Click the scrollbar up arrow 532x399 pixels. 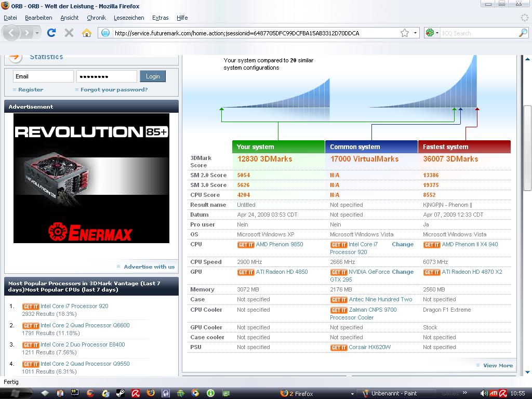pos(527,59)
